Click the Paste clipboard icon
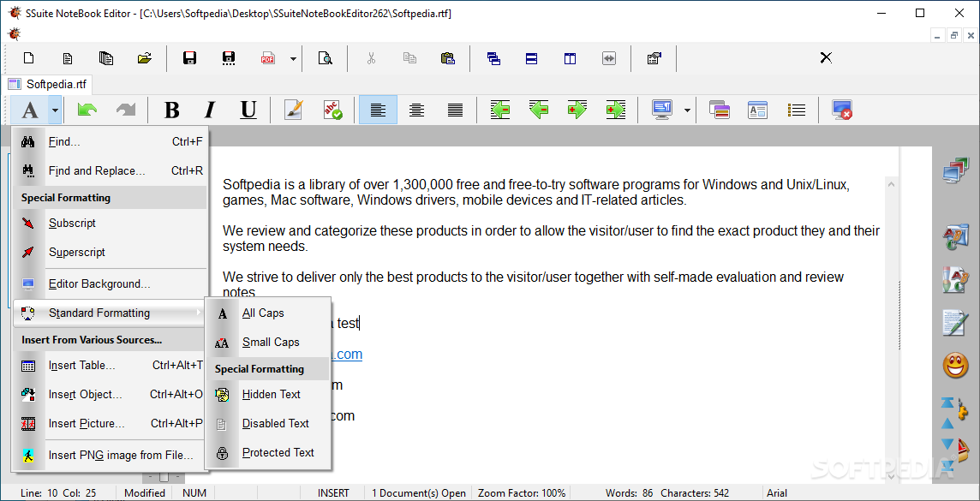Screen dimensions: 980x501 tap(447, 59)
